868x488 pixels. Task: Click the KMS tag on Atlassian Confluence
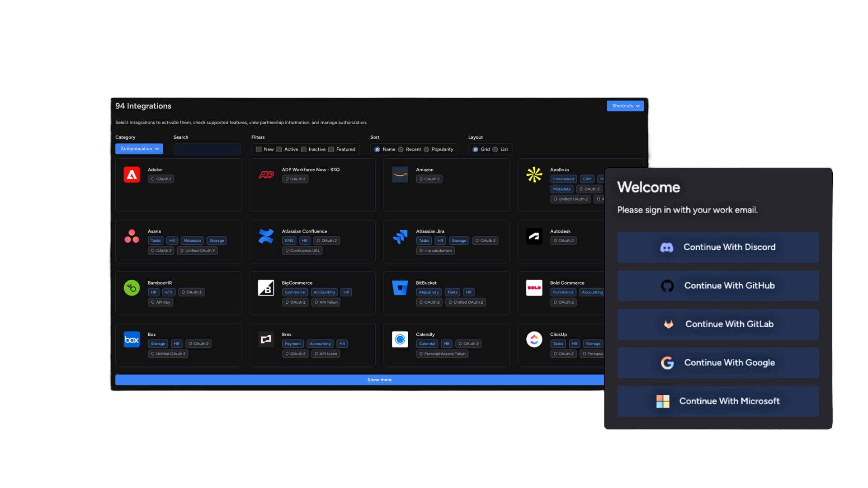[289, 241]
